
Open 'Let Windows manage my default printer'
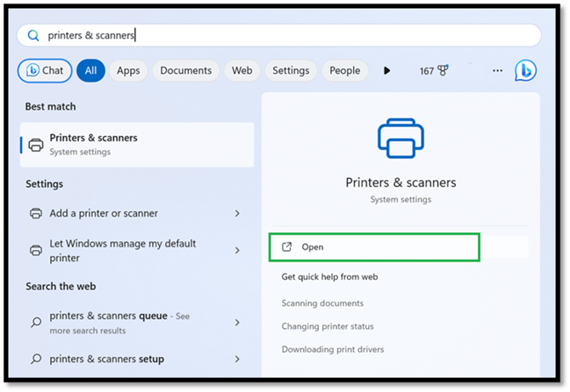coord(137,251)
